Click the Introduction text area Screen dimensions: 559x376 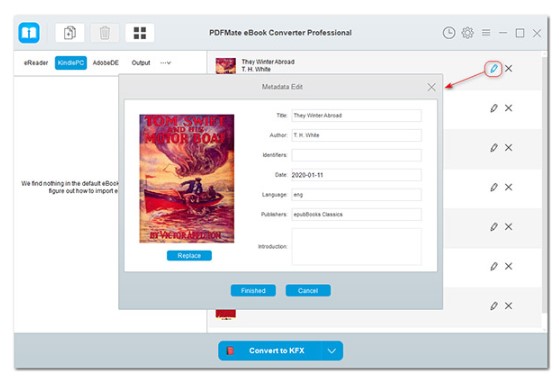pyautogui.click(x=357, y=247)
